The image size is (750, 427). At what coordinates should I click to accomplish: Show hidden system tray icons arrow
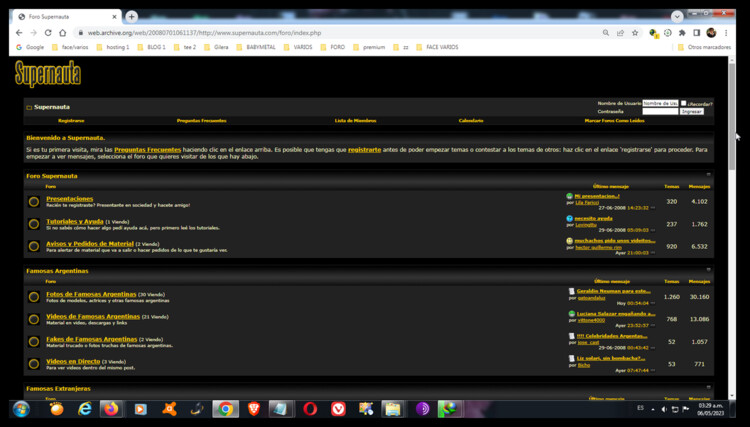tap(653, 409)
